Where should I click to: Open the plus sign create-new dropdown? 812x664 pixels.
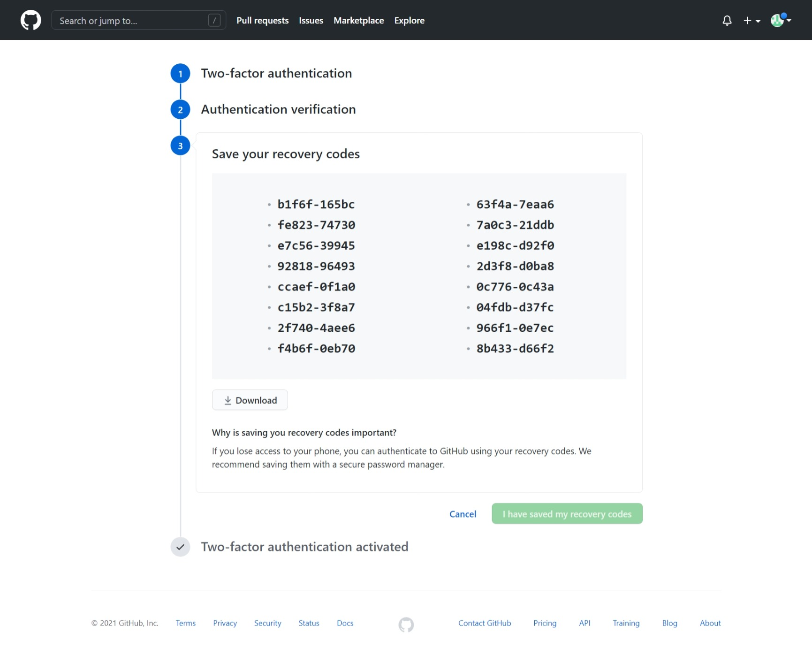coord(747,21)
